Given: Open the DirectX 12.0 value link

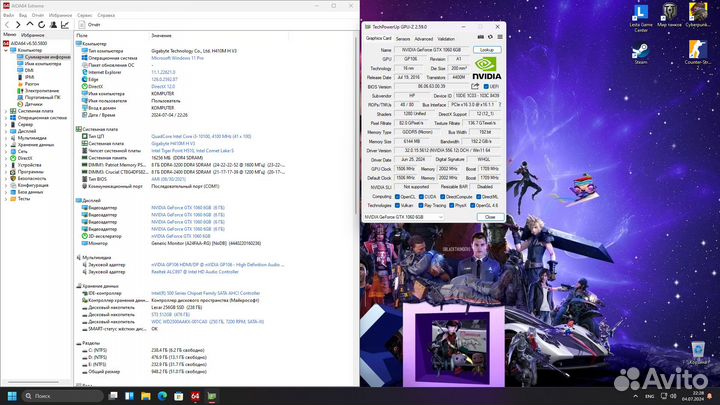Looking at the screenshot, I should (x=163, y=86).
